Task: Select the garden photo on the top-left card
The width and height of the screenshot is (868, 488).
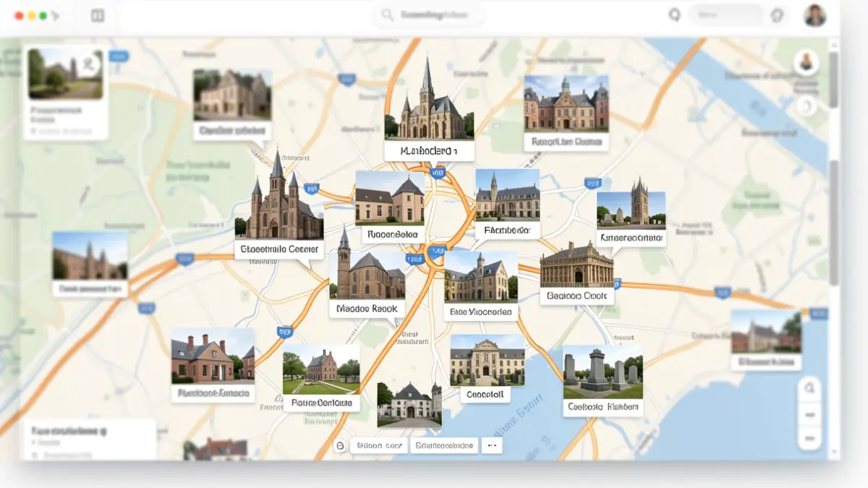Action: (65, 74)
